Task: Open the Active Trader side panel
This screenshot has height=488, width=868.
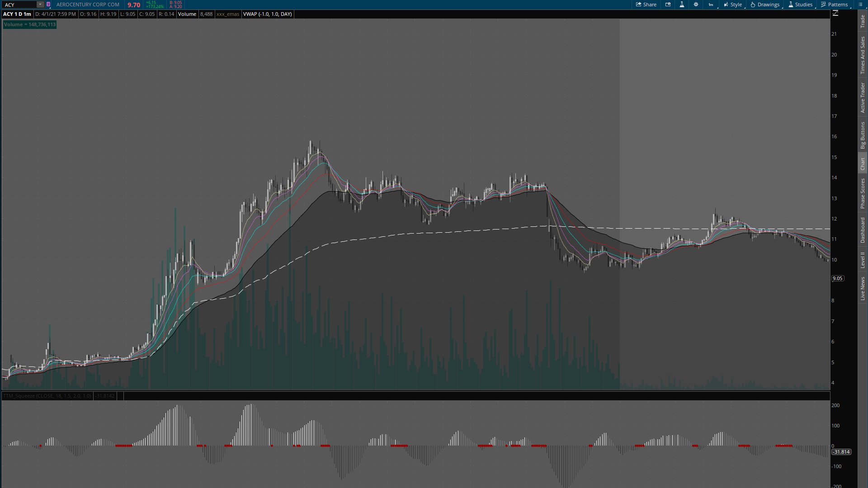Action: [863, 98]
